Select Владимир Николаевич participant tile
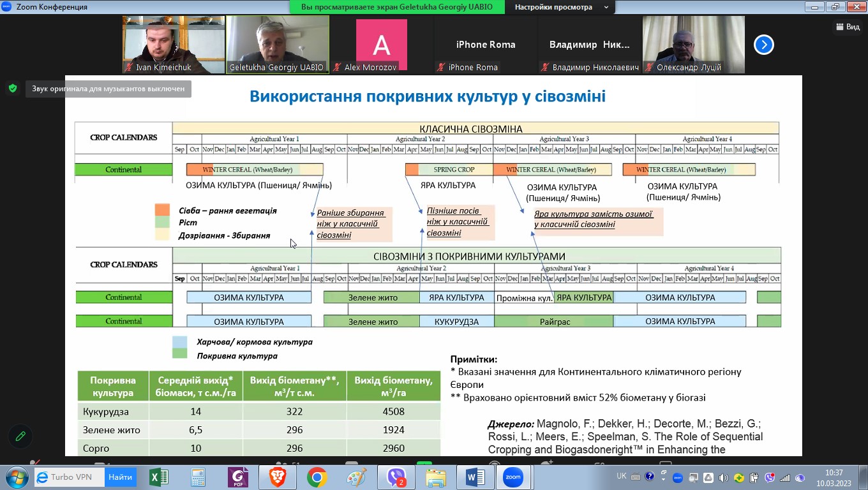Image resolution: width=868 pixels, height=490 pixels. pos(590,45)
